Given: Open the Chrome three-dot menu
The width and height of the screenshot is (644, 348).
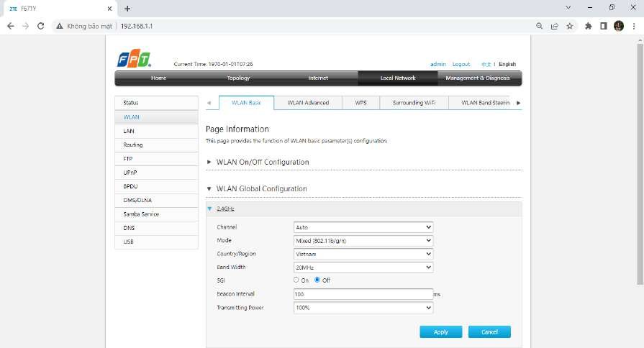Looking at the screenshot, I should point(634,26).
